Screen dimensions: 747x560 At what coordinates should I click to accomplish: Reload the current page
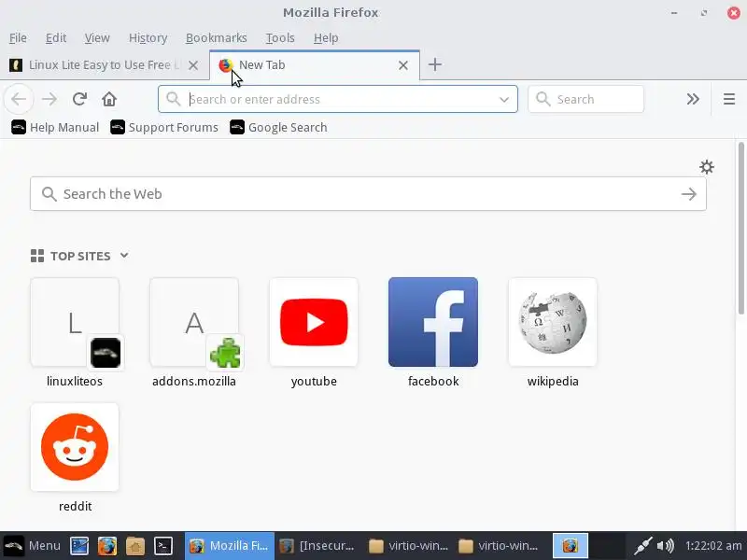pos(79,99)
